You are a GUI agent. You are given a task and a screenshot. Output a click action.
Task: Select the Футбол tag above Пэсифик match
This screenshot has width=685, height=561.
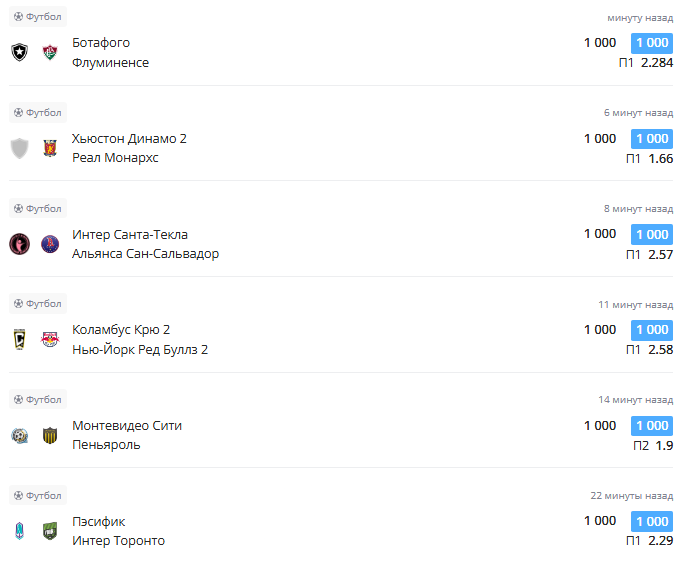38,495
